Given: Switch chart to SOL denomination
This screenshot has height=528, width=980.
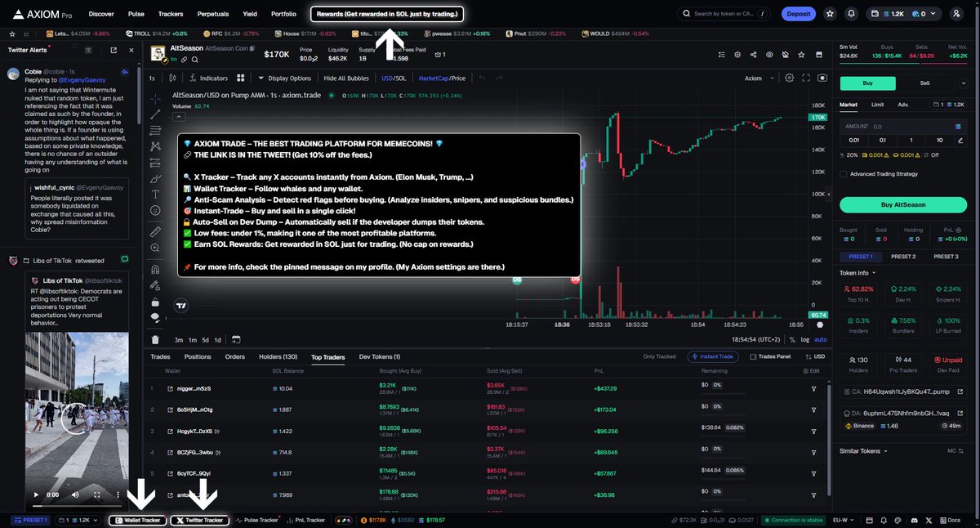Looking at the screenshot, I should 400,78.
